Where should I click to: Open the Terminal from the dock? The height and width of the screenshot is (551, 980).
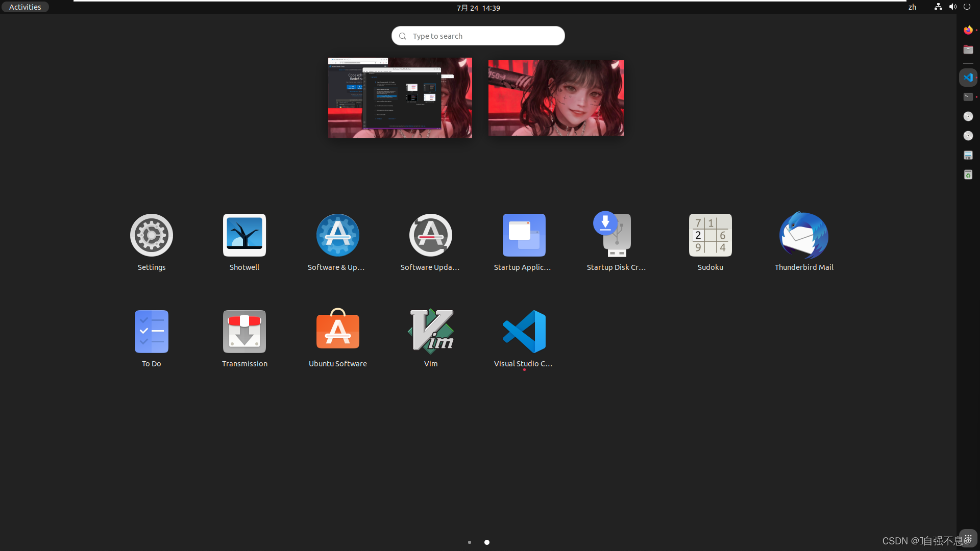pyautogui.click(x=968, y=96)
